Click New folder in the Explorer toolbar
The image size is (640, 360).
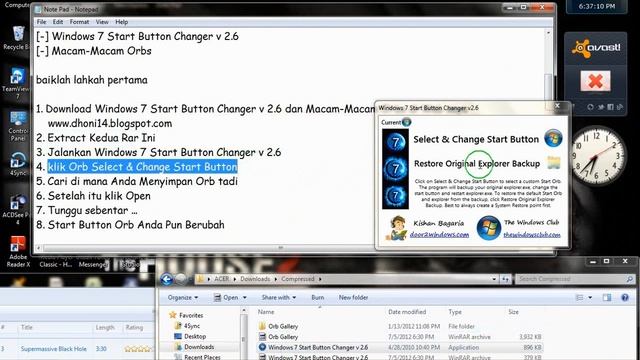point(353,298)
